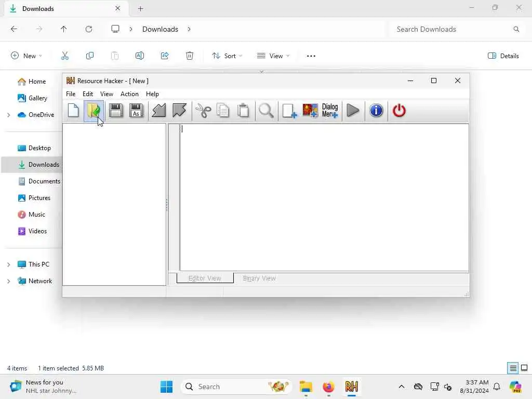
Task: Click Cut icon in File Explorer toolbar
Action: pyautogui.click(x=65, y=56)
